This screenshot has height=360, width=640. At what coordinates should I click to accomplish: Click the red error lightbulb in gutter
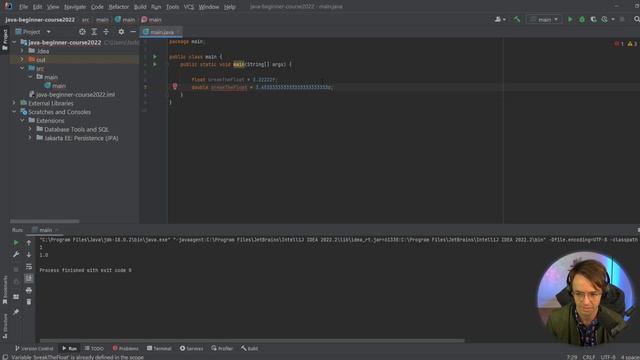(x=175, y=87)
